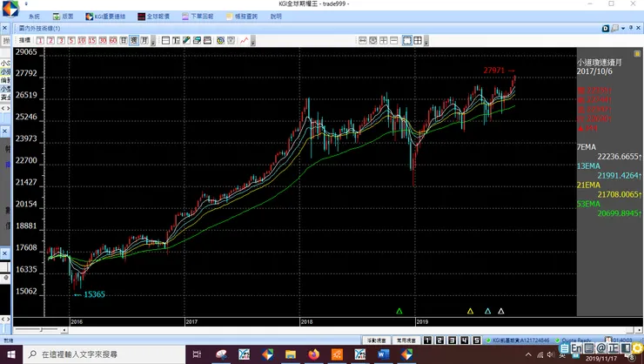Open the drawing pencil tool
The width and height of the screenshot is (644, 364).
click(x=186, y=40)
